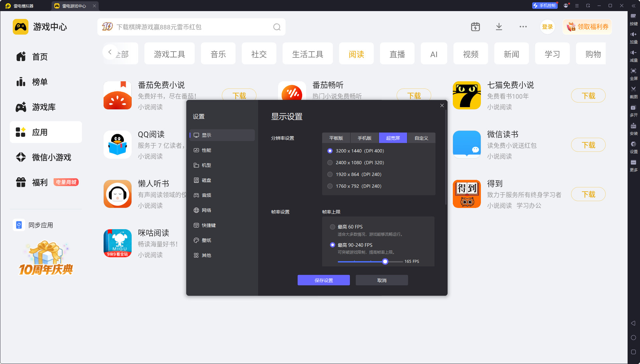
Task: Click the 保存设置 save button
Action: click(323, 280)
